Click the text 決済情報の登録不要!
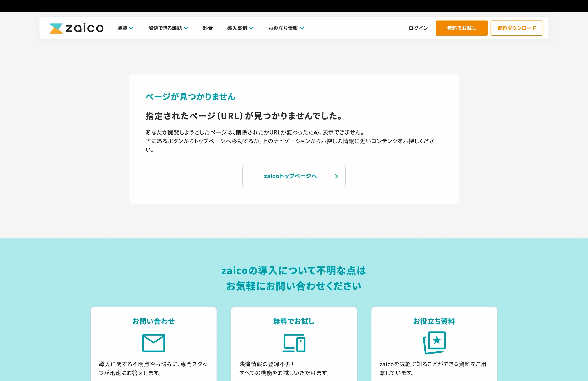 [x=266, y=364]
